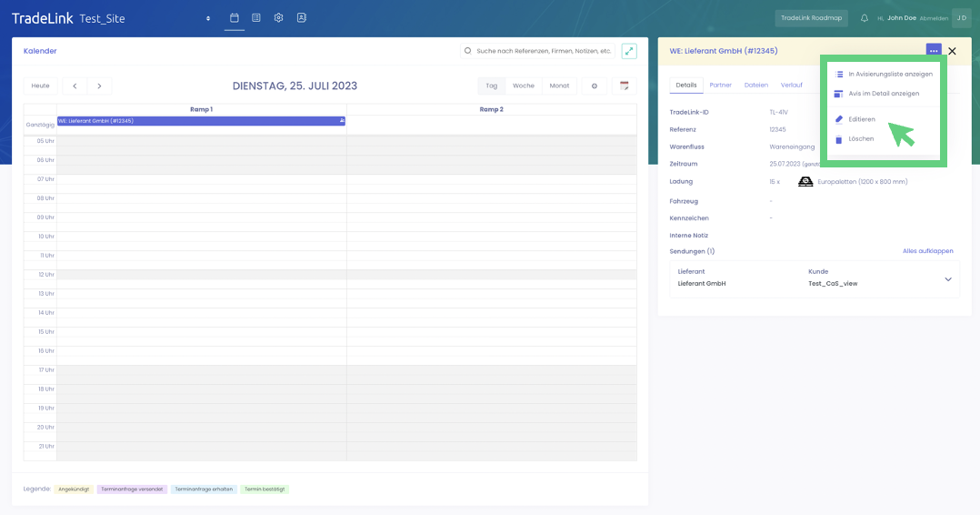This screenshot has width=980, height=515.
Task: Switch calendar to Tag view
Action: coord(491,86)
